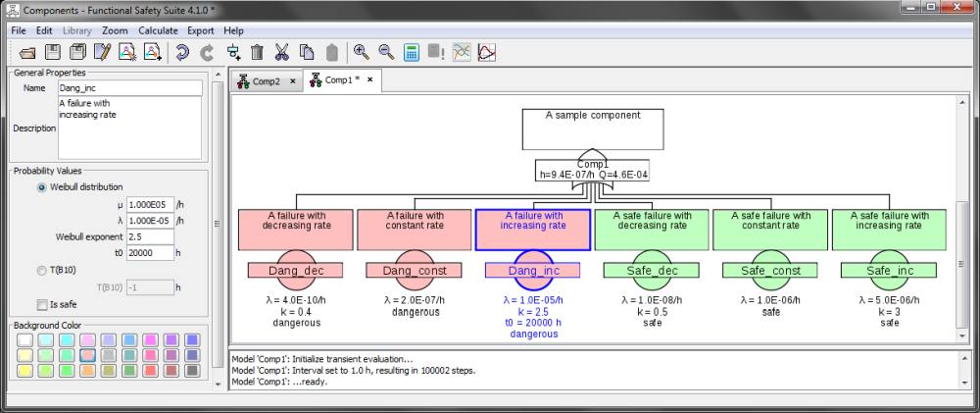Close the Comp1 tab

tap(370, 79)
